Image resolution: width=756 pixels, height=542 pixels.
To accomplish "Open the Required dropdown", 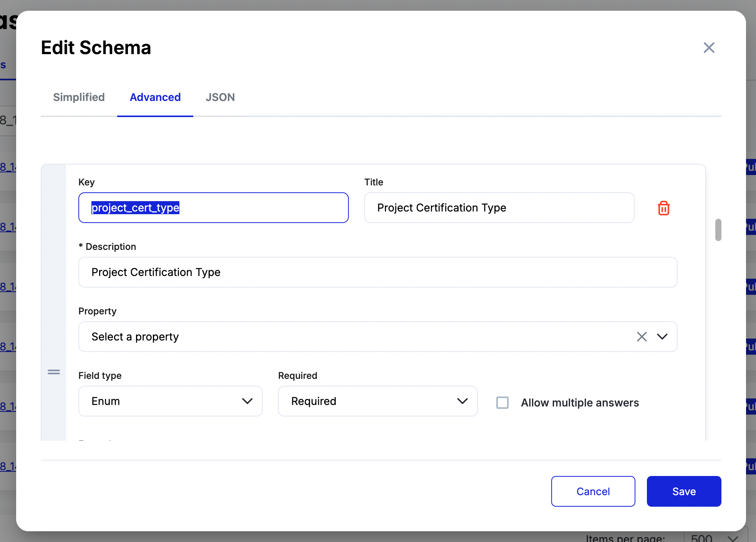I will pos(378,401).
